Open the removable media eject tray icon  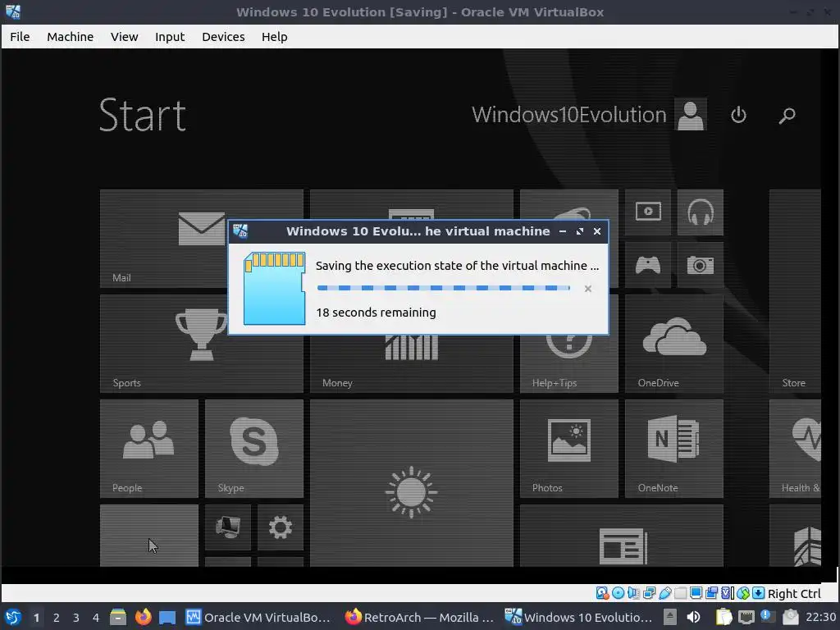tap(669, 617)
